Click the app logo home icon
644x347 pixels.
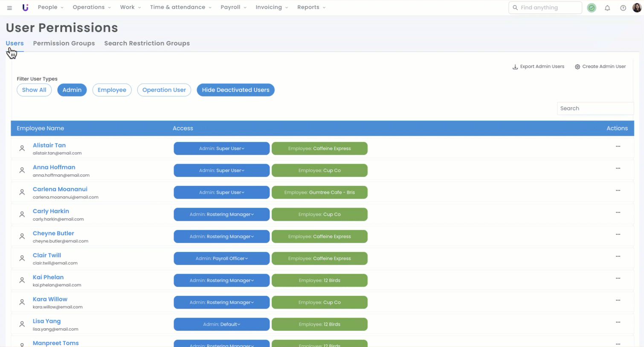[25, 8]
